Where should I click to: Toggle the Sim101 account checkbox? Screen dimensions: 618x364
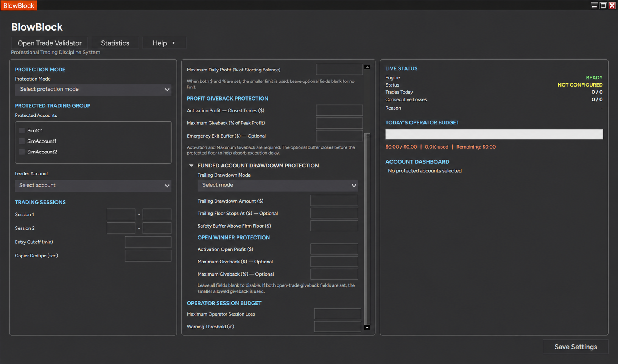pyautogui.click(x=22, y=130)
